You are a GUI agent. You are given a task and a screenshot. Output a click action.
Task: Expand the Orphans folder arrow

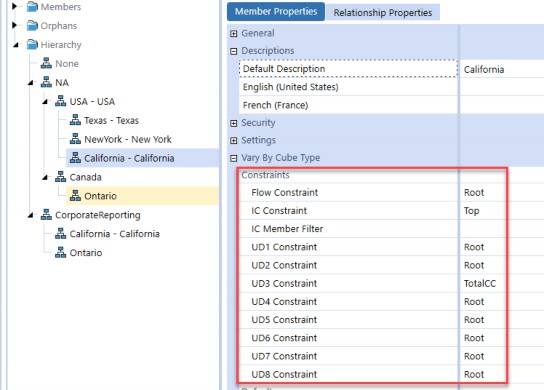(x=14, y=25)
